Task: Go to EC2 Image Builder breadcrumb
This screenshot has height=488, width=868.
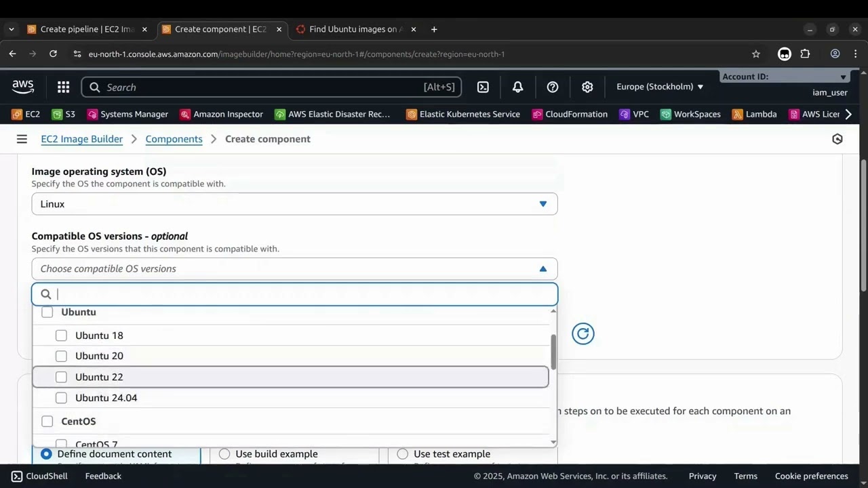Action: pyautogui.click(x=82, y=139)
